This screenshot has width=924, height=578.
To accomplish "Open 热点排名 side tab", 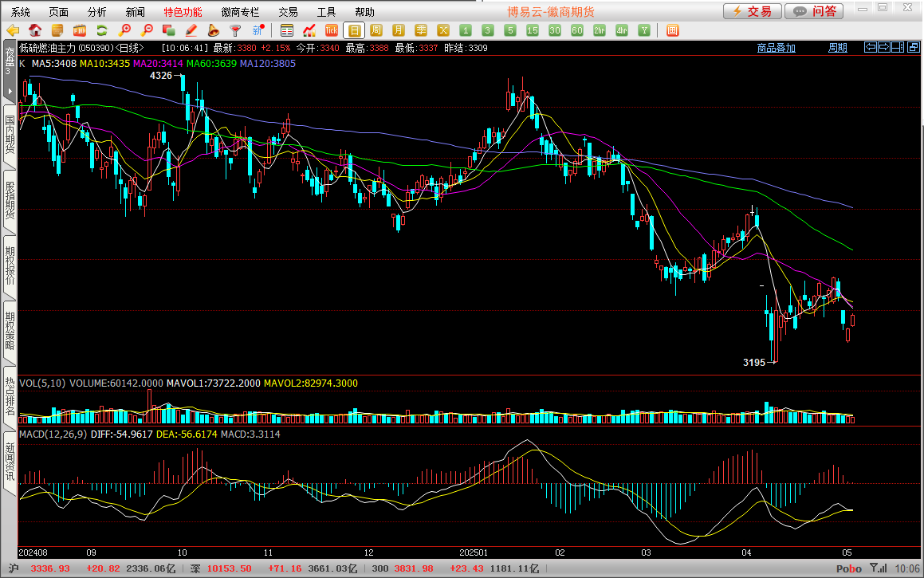I will tap(10, 396).
